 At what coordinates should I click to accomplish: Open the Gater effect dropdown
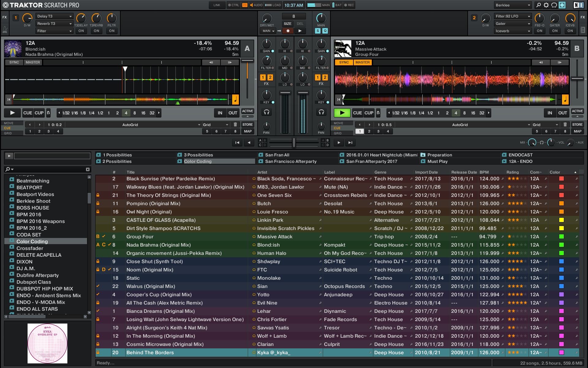tap(512, 24)
